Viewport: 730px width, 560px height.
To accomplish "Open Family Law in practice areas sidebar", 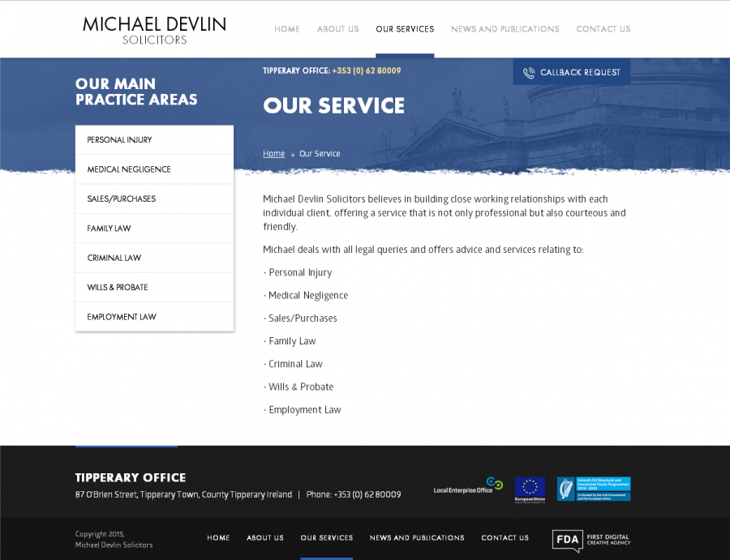I will pyautogui.click(x=155, y=229).
